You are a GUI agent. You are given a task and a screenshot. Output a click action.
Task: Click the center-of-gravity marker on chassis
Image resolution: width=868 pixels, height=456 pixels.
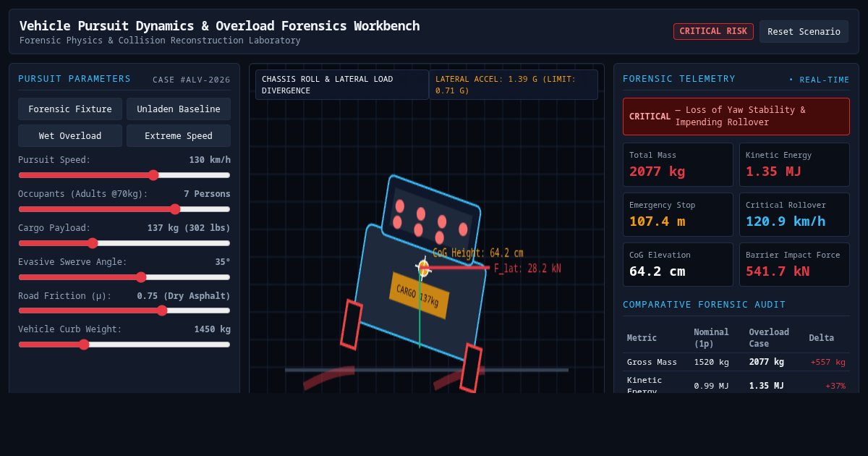pos(423,268)
